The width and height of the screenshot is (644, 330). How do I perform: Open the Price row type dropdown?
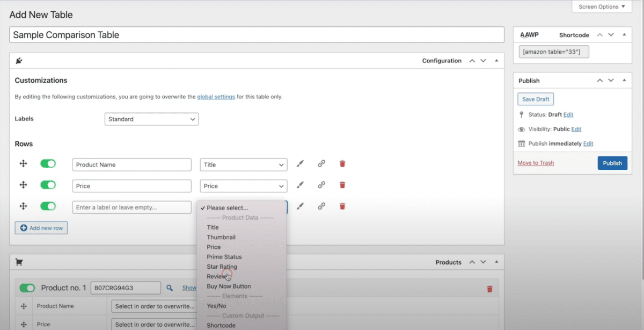click(x=244, y=186)
